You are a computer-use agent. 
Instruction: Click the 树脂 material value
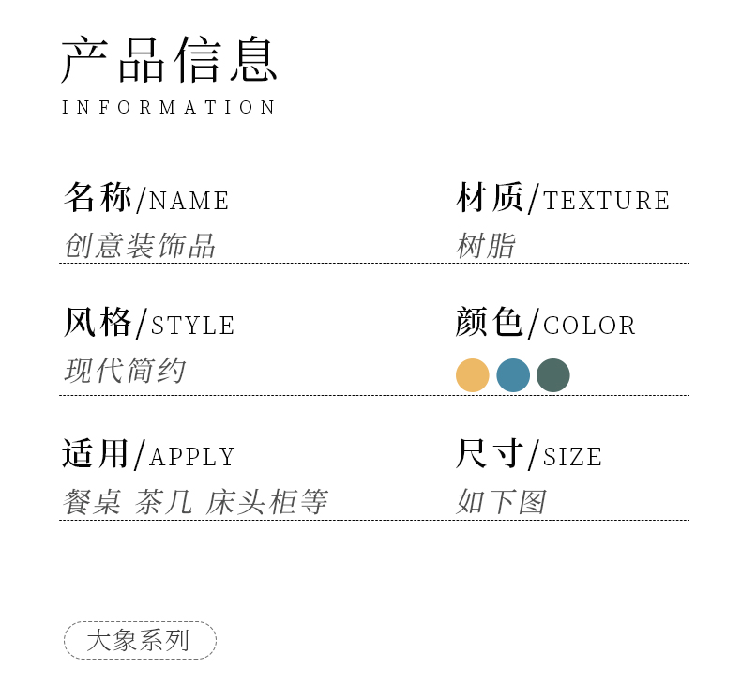tap(486, 246)
